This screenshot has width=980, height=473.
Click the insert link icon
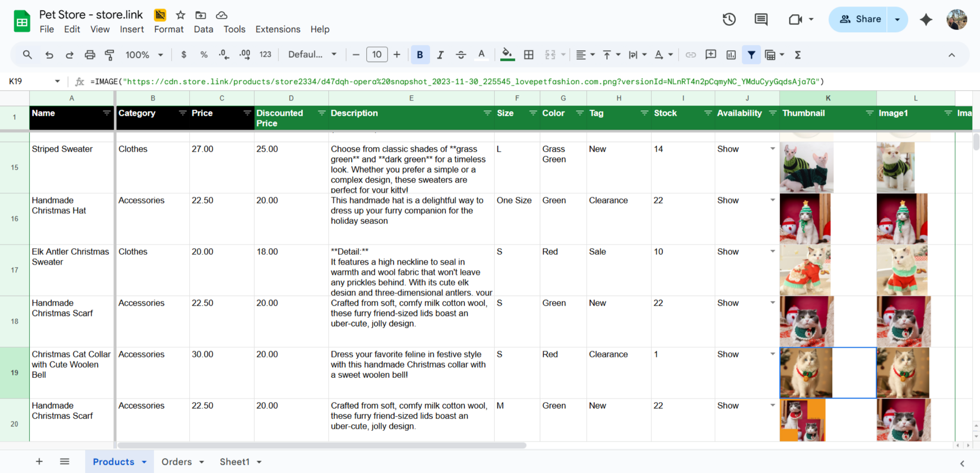[x=690, y=55]
